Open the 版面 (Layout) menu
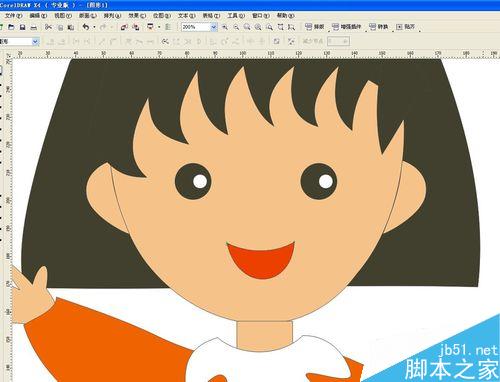The image size is (500, 382). (x=88, y=16)
